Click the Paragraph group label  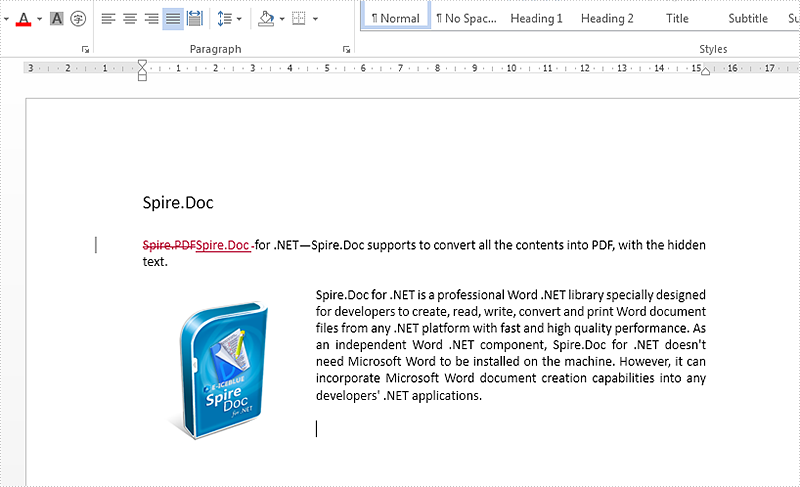tap(215, 49)
